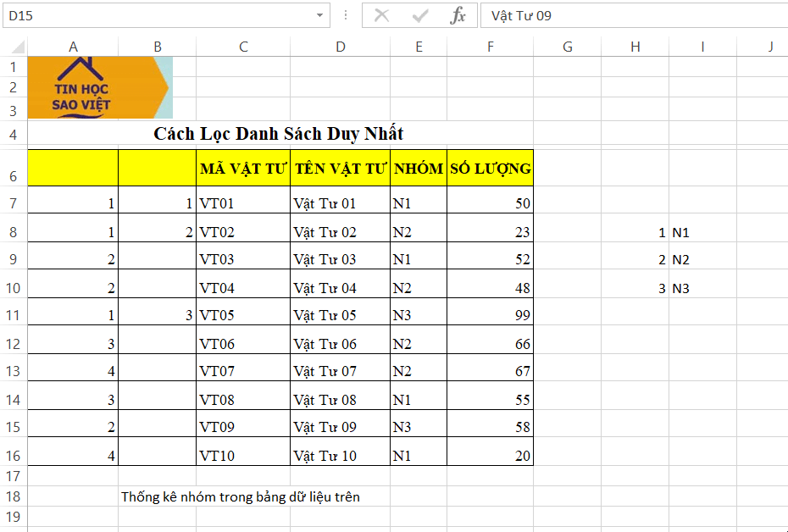The width and height of the screenshot is (788, 532).
Task: Select the Tin Học Sao Việt logo image
Action: click(100, 87)
